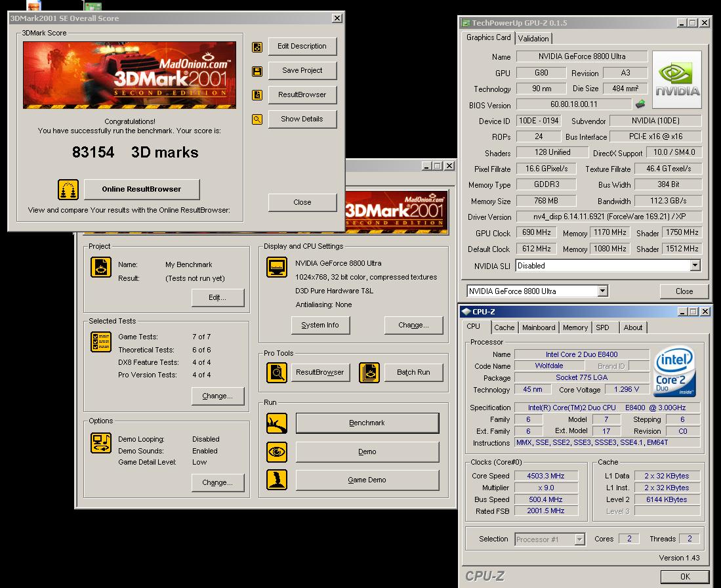Open the graphics card selector dropdown in GPU-Z
Screen dimensions: 721x588
click(x=602, y=291)
